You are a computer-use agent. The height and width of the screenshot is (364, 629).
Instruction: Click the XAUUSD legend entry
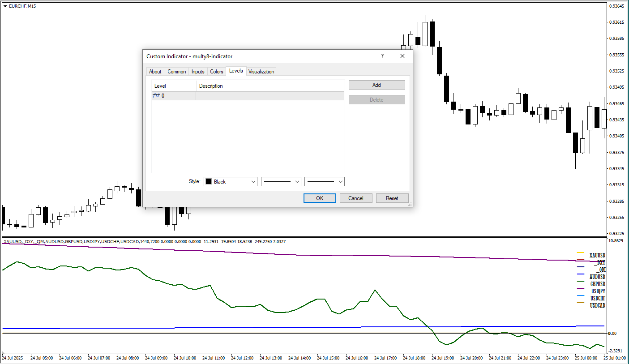[x=597, y=255]
